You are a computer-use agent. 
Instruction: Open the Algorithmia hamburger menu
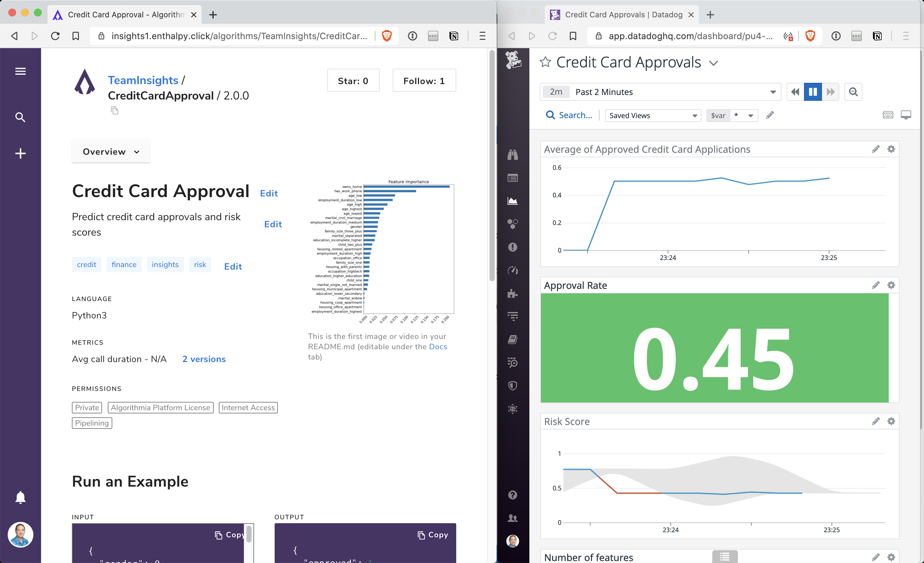coord(20,71)
